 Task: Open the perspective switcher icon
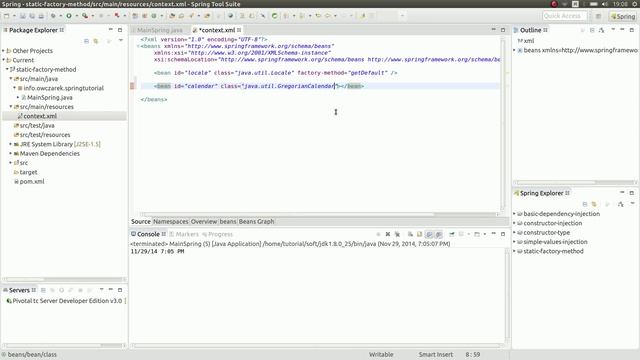(598, 16)
